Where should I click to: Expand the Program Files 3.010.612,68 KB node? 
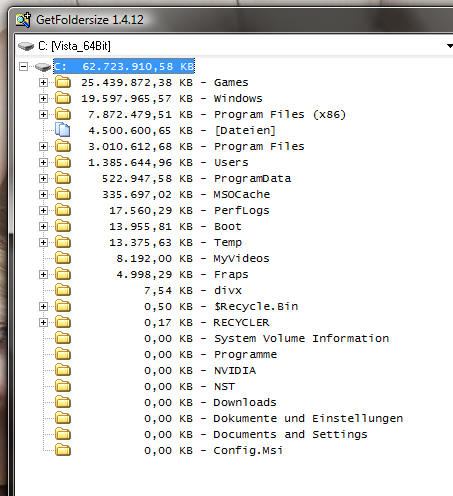(43, 146)
